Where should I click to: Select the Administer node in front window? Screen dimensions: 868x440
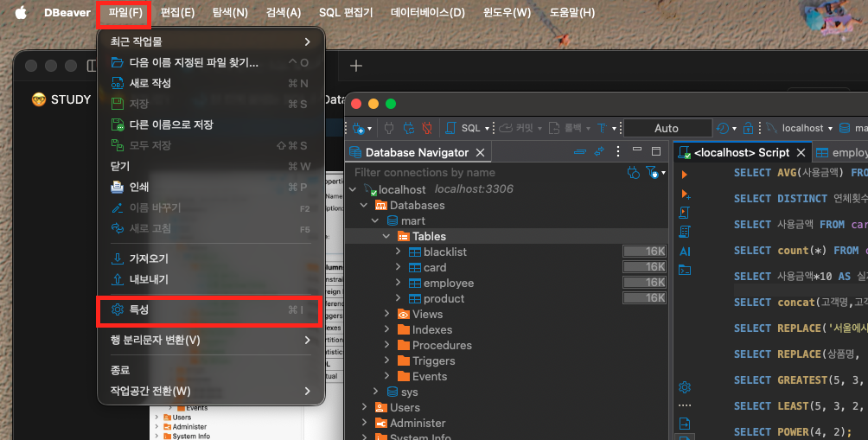(x=418, y=423)
